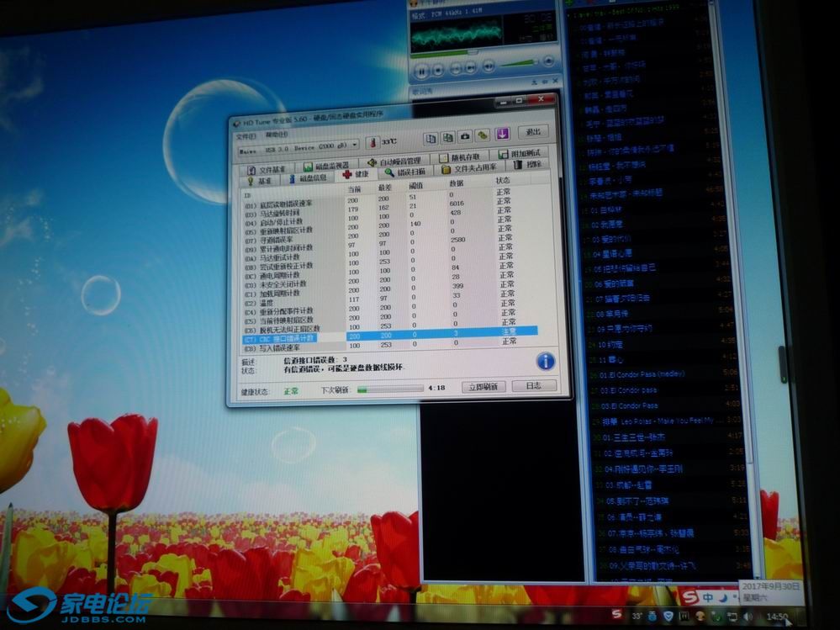Click the 立即刷新 button
This screenshot has width=840, height=630.
(x=483, y=387)
